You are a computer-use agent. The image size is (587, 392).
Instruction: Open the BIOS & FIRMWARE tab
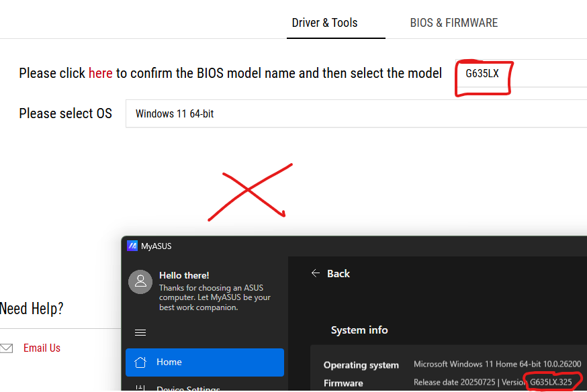coord(454,23)
